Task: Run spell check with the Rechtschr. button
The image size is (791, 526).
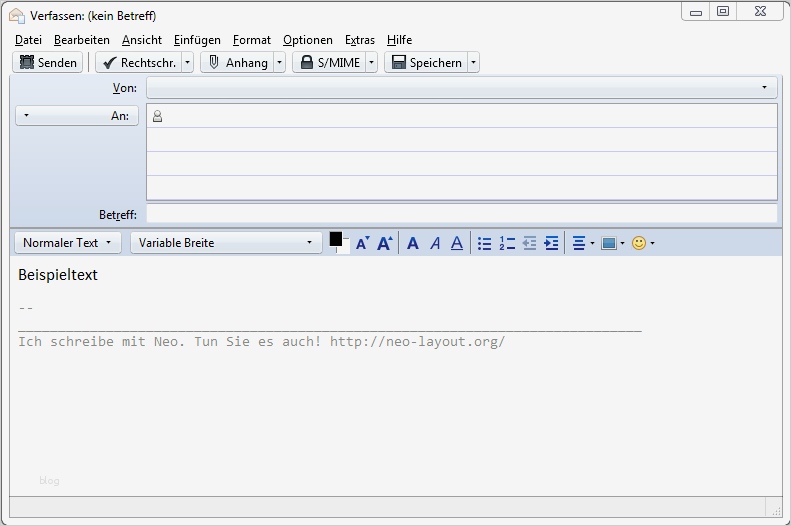Action: (138, 63)
